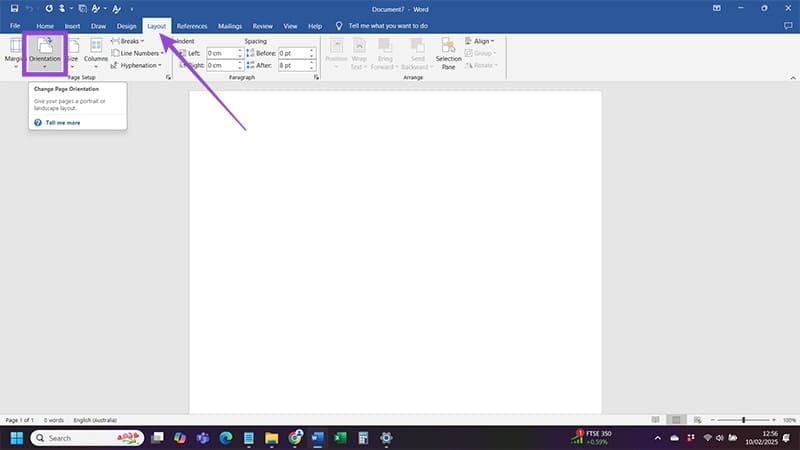This screenshot has height=450, width=800.
Task: Expand the Breaks dropdown
Action: 132,41
